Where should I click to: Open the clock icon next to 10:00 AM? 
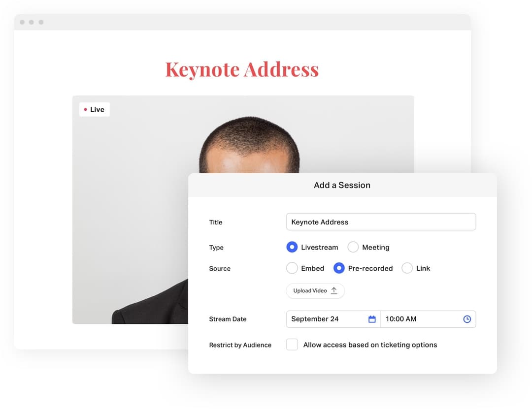coord(467,319)
